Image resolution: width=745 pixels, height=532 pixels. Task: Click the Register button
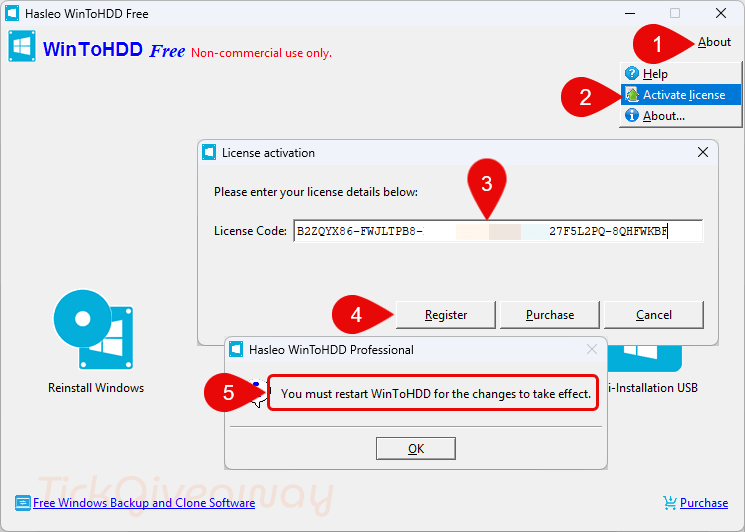446,315
